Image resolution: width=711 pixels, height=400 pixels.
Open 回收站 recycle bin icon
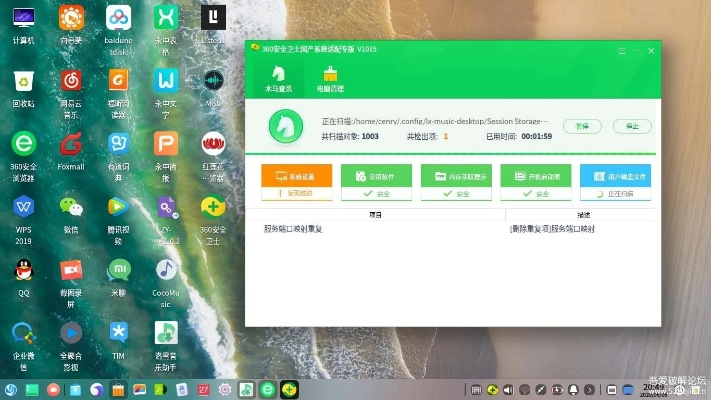tap(23, 82)
